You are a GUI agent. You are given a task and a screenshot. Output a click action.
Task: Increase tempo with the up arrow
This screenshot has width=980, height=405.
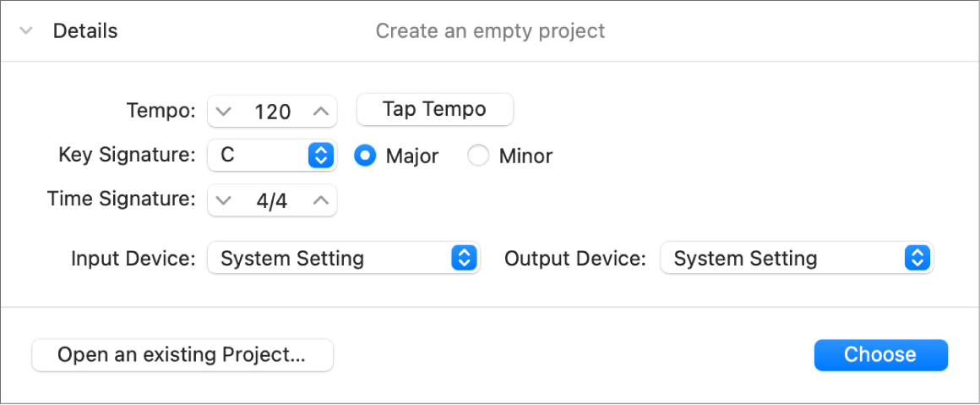(320, 111)
